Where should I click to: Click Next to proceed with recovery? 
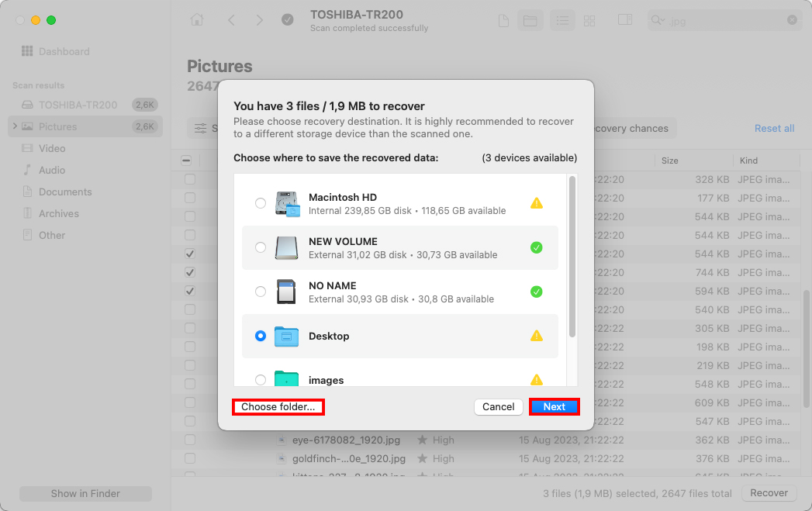click(554, 406)
